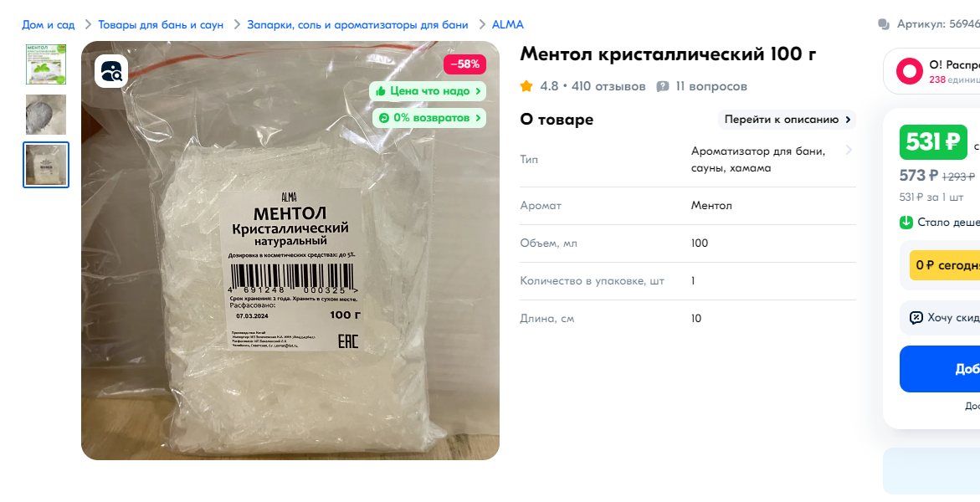Viewport: 980px width, 502px height.
Task: Click the green price-drop arrow icon
Action: (x=906, y=223)
